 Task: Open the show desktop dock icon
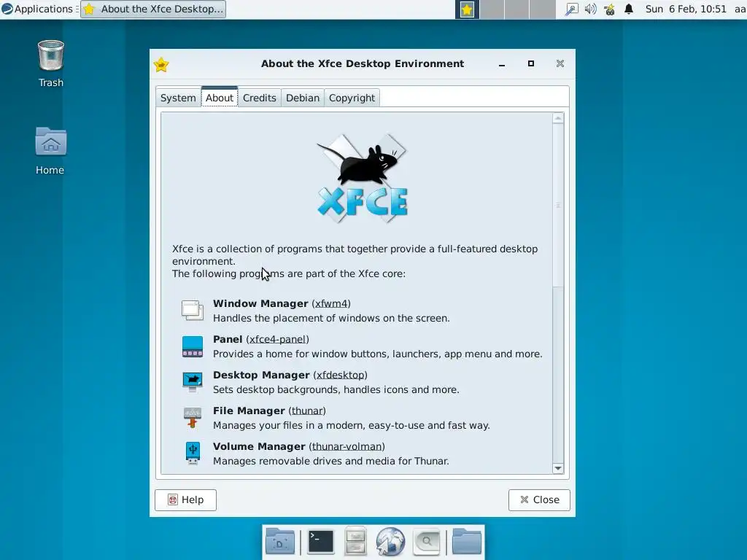click(280, 542)
